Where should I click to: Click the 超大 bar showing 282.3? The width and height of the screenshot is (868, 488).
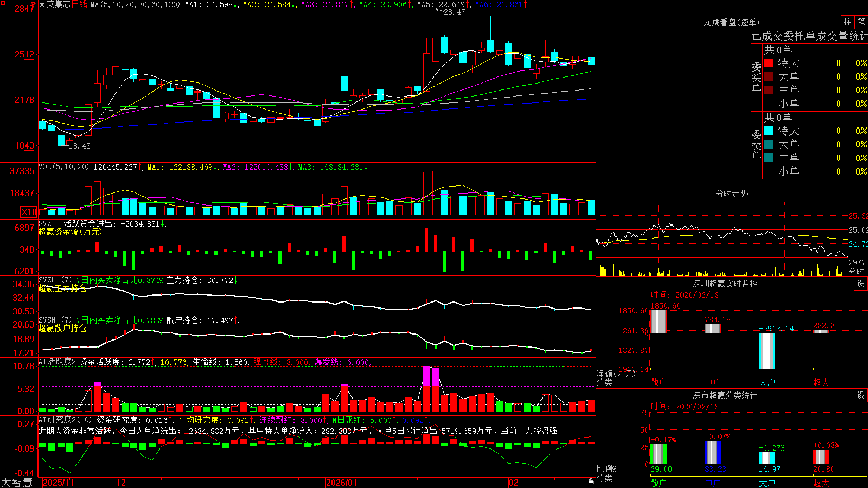(x=821, y=331)
